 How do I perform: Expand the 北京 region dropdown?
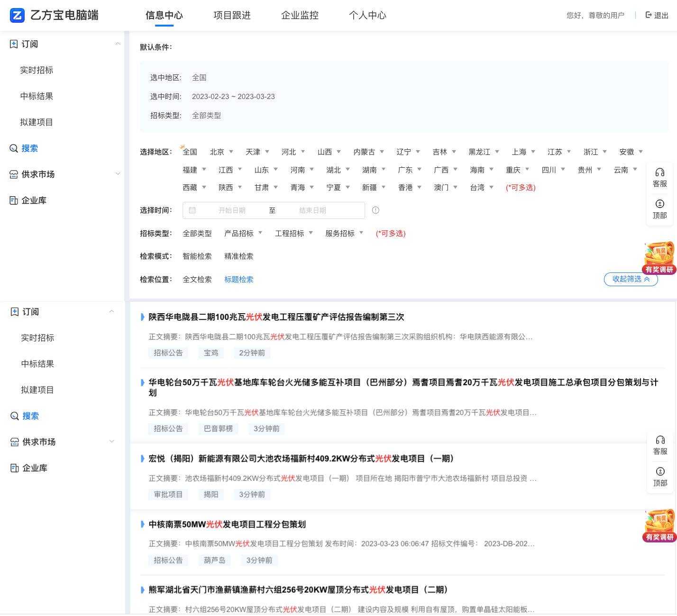[x=221, y=152]
